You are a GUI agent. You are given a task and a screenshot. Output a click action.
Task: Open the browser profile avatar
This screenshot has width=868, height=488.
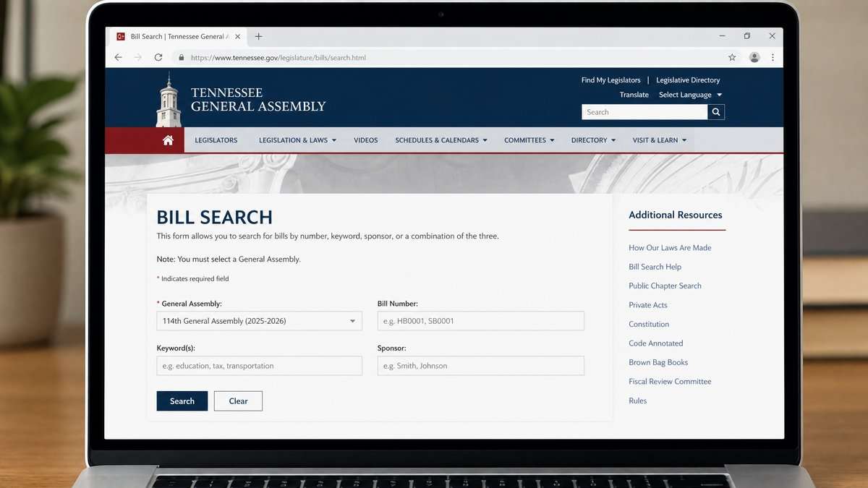tap(754, 57)
